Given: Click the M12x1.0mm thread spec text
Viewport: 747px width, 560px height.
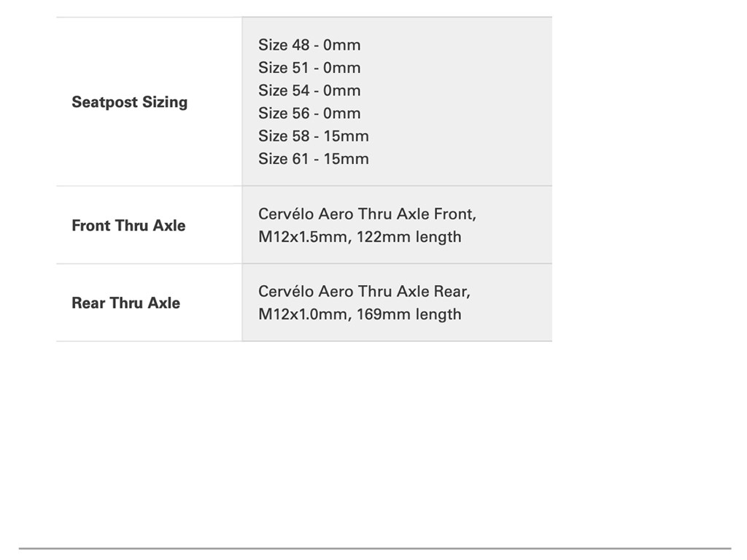Looking at the screenshot, I should (x=303, y=314).
